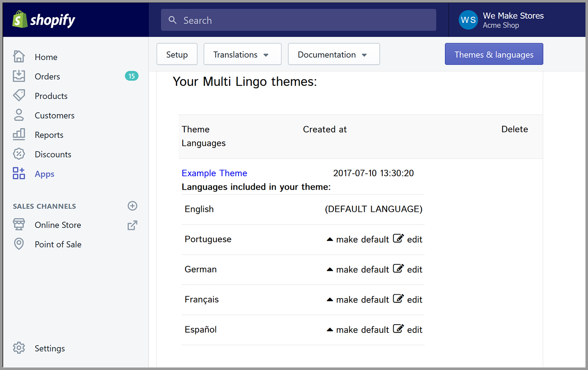Image resolution: width=588 pixels, height=370 pixels.
Task: Edit the German translation
Action: [x=415, y=270]
